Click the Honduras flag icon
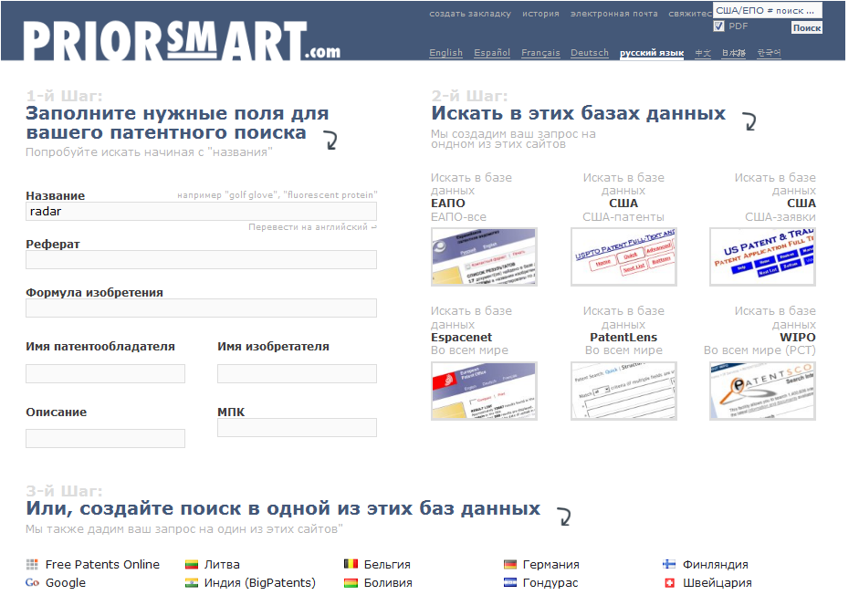 point(510,582)
